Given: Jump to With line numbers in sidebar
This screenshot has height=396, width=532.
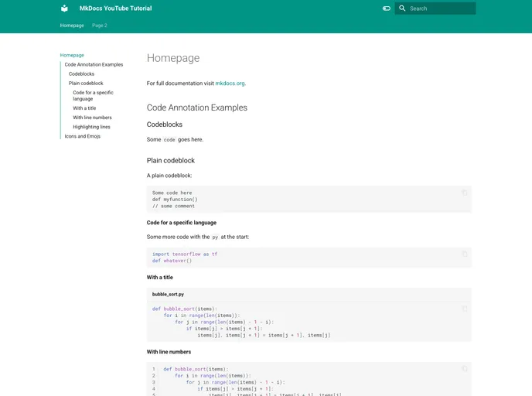Looking at the screenshot, I should point(92,118).
